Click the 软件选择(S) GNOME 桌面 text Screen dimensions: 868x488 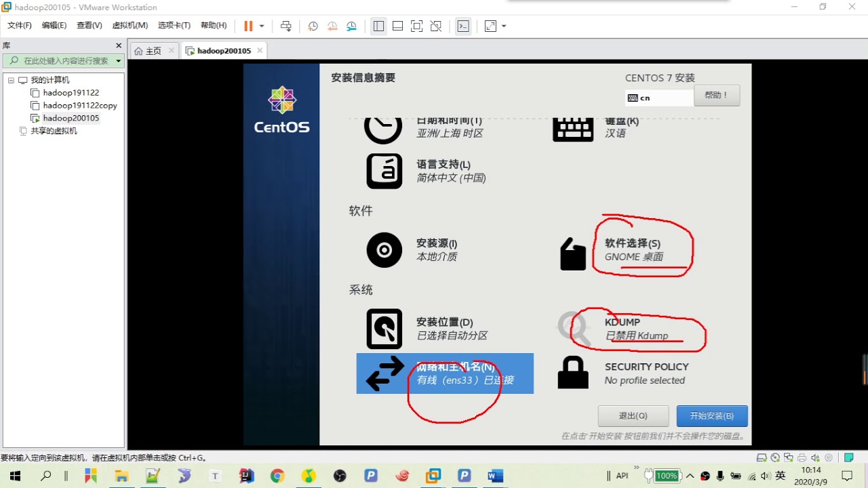pyautogui.click(x=634, y=250)
